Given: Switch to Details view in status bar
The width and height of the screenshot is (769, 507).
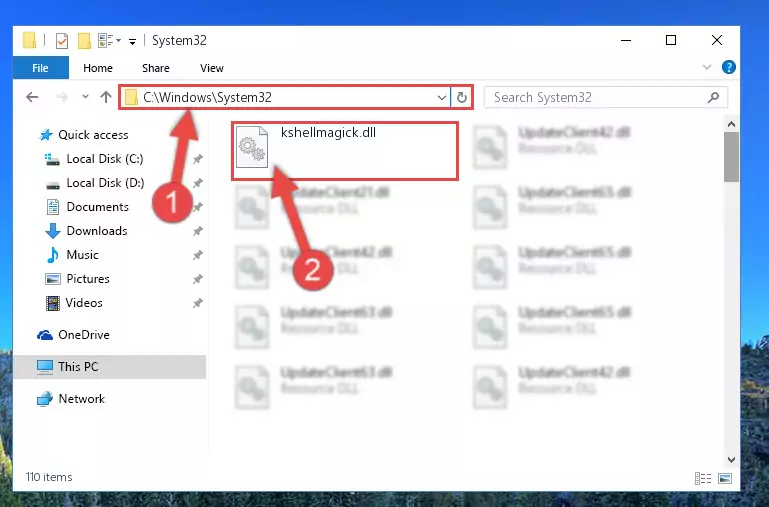Looking at the screenshot, I should point(703,478).
